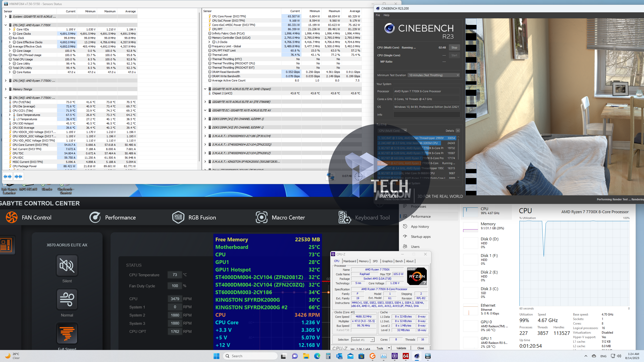Stop the Cinebench multi core test
The image size is (644, 362).
tap(454, 48)
